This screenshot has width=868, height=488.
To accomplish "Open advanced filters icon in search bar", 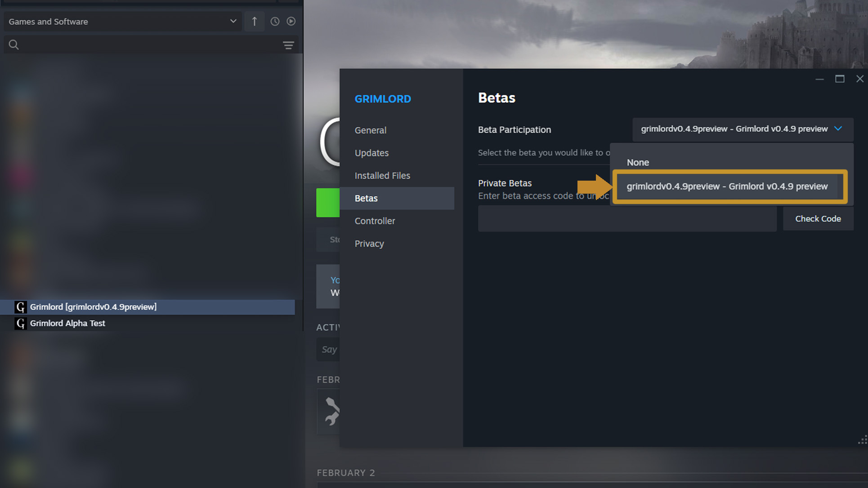I will pos(288,45).
